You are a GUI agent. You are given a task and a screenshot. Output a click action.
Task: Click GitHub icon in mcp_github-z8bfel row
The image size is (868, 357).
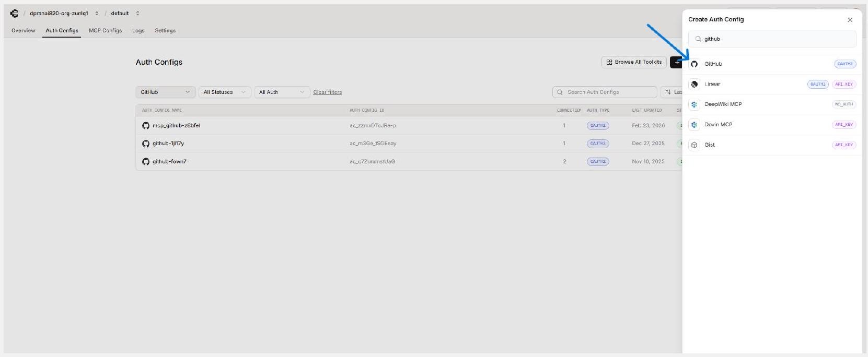tap(146, 126)
